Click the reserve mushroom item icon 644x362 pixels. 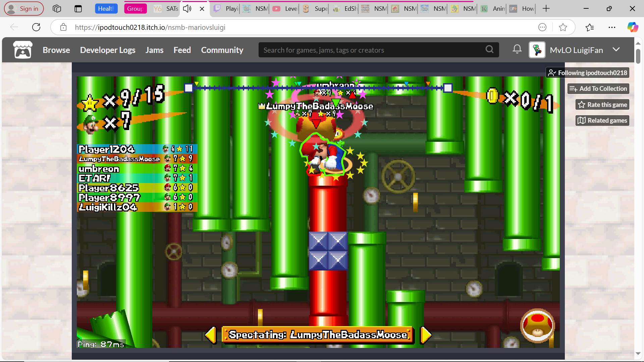(x=537, y=325)
